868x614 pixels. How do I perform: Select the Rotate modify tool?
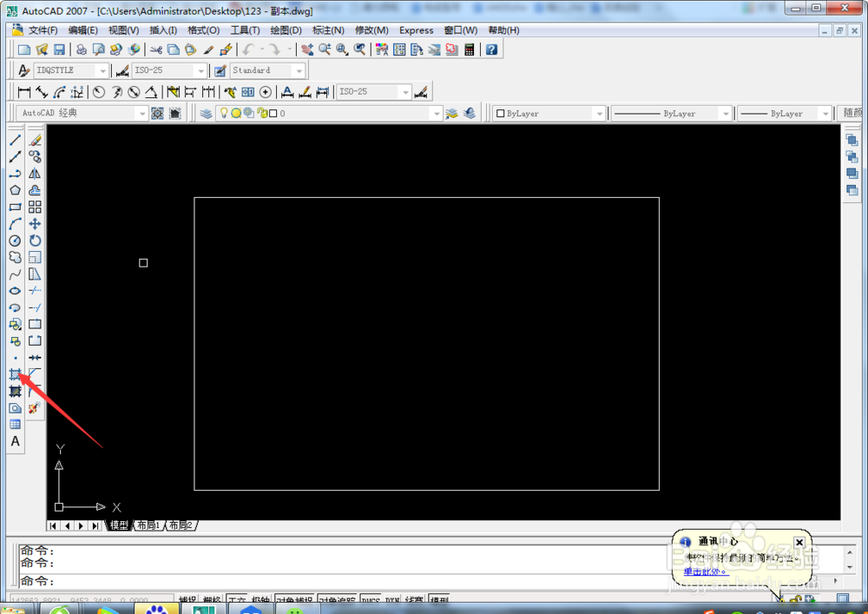35,241
